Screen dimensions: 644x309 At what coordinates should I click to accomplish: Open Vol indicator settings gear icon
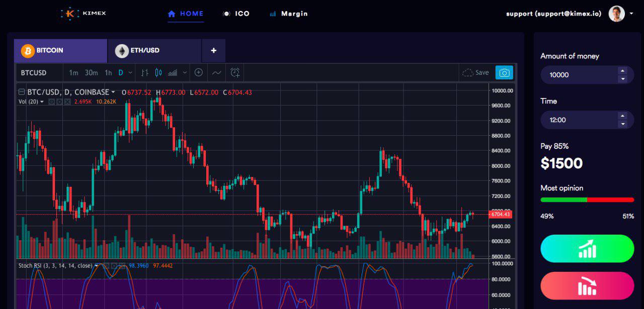click(59, 101)
